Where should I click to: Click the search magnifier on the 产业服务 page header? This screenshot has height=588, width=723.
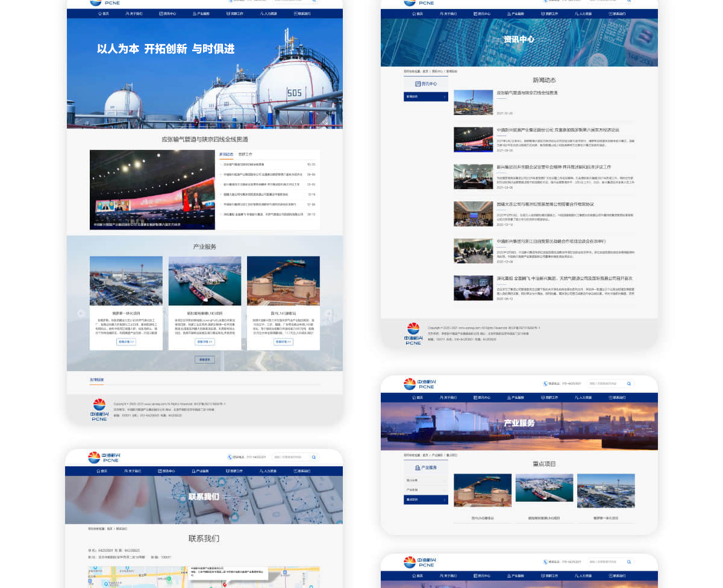629,384
